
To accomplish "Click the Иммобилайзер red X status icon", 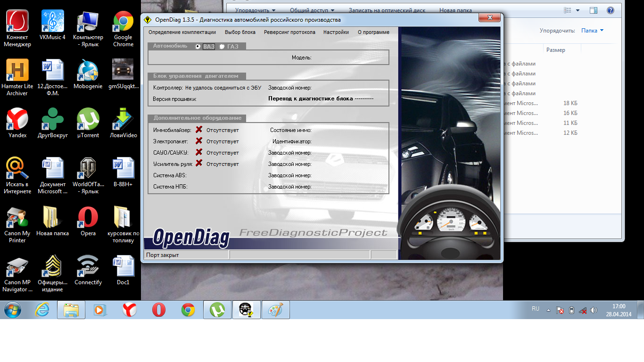I will (198, 130).
